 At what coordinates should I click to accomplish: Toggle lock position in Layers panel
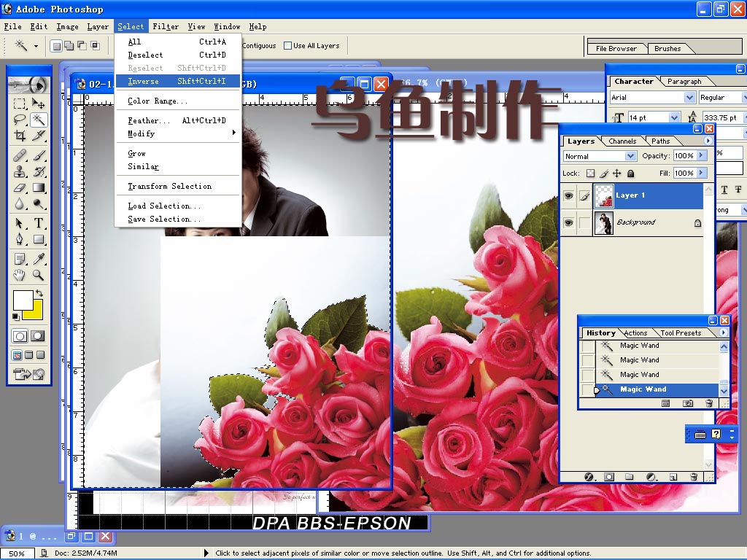[617, 174]
